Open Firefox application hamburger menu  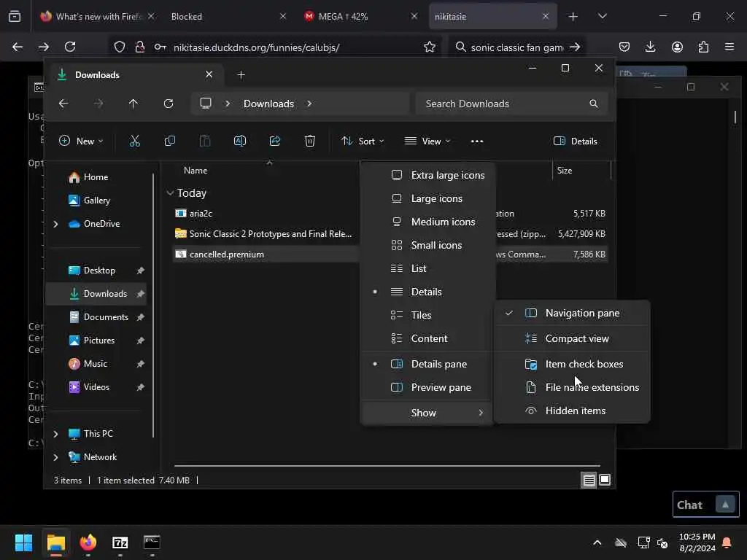tap(729, 47)
